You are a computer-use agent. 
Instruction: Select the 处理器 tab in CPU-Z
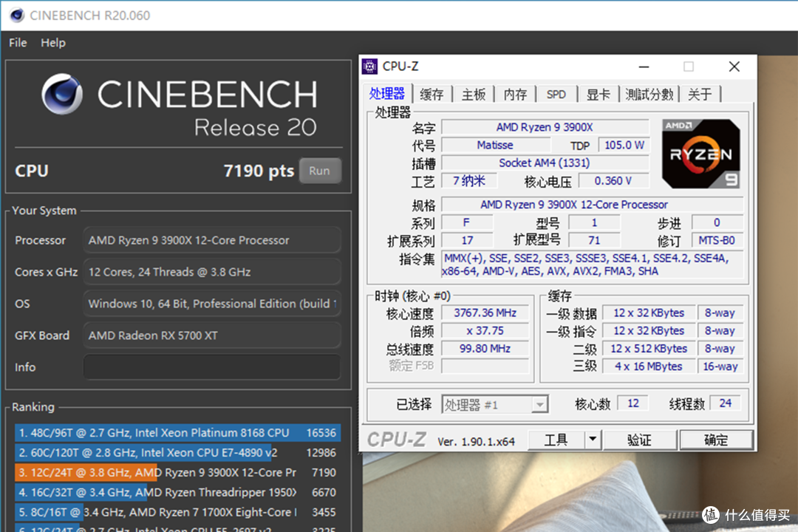(x=386, y=94)
